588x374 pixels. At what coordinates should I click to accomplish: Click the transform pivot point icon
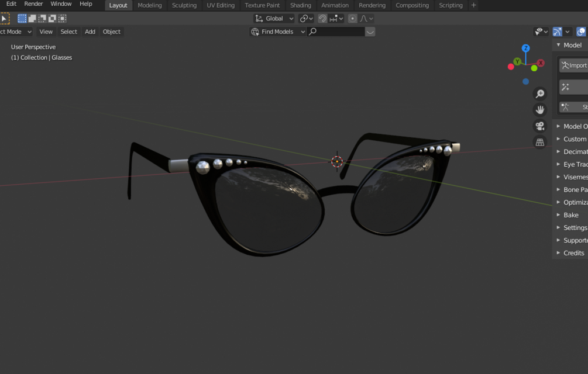[305, 18]
